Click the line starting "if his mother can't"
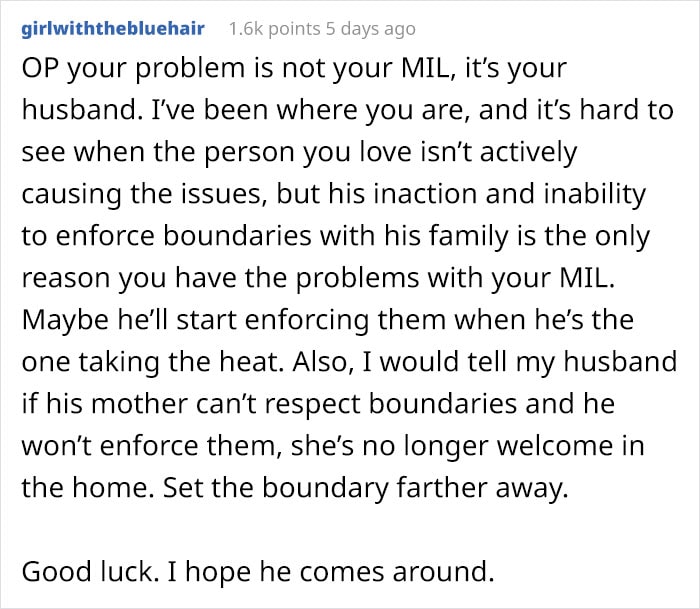Viewport: 700px width, 609px height. point(318,404)
